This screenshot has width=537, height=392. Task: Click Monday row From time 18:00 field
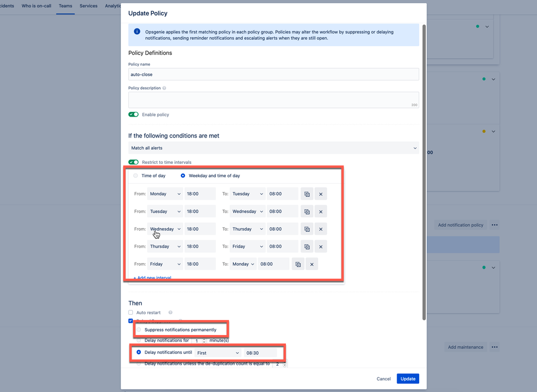200,194
